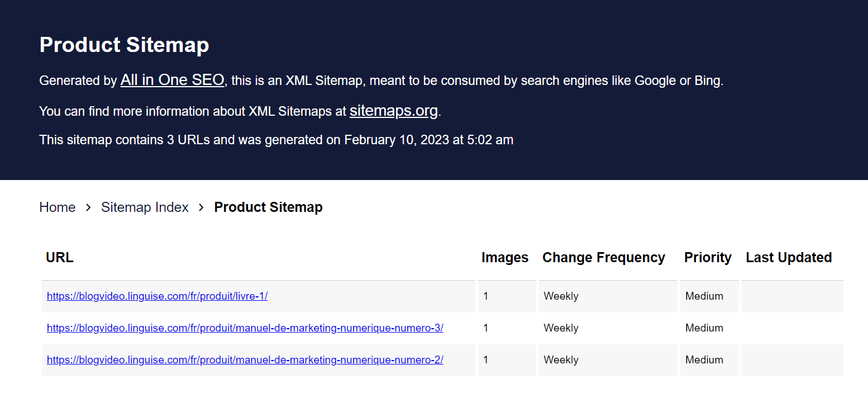This screenshot has height=407, width=868.
Task: Select Product Sitemap breadcrumb text
Action: click(x=269, y=207)
